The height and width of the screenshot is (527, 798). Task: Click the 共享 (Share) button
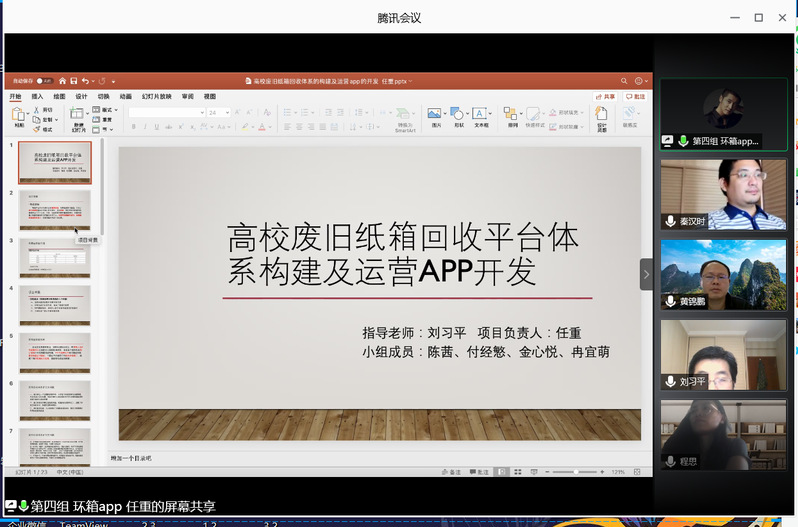tap(605, 97)
